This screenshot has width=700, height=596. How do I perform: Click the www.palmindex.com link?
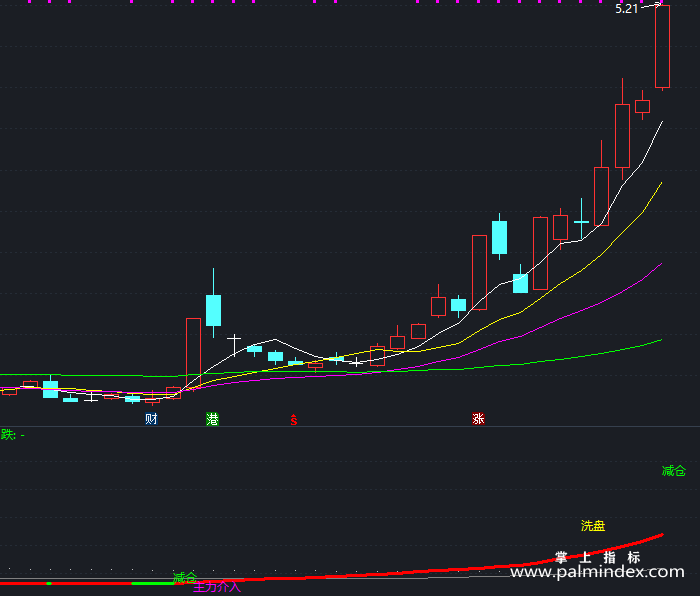[597, 571]
